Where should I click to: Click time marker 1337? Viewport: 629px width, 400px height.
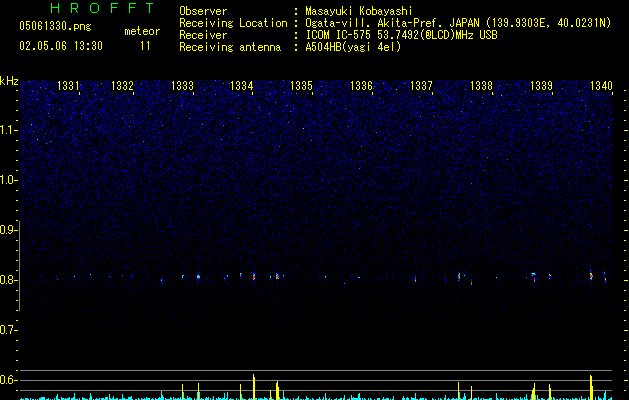tap(422, 85)
